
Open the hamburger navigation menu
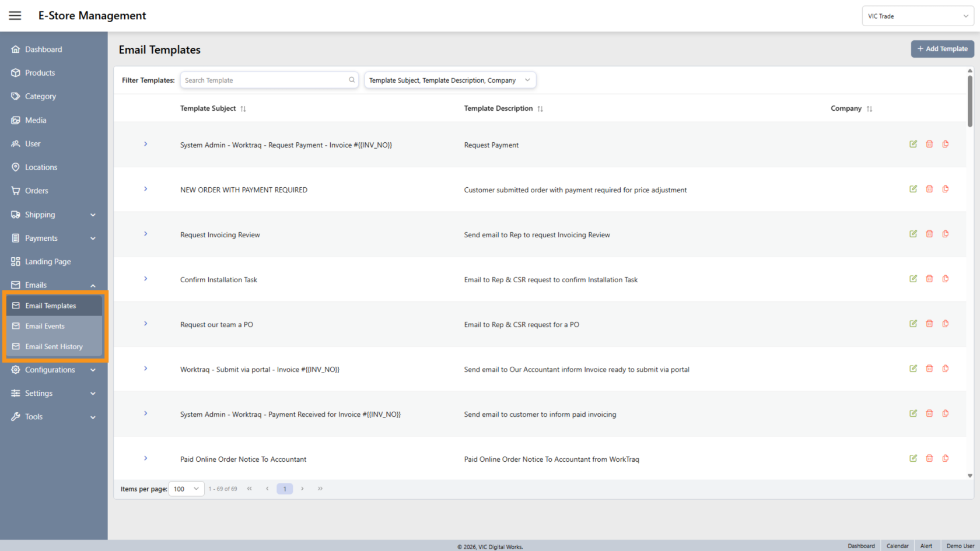pos(15,16)
